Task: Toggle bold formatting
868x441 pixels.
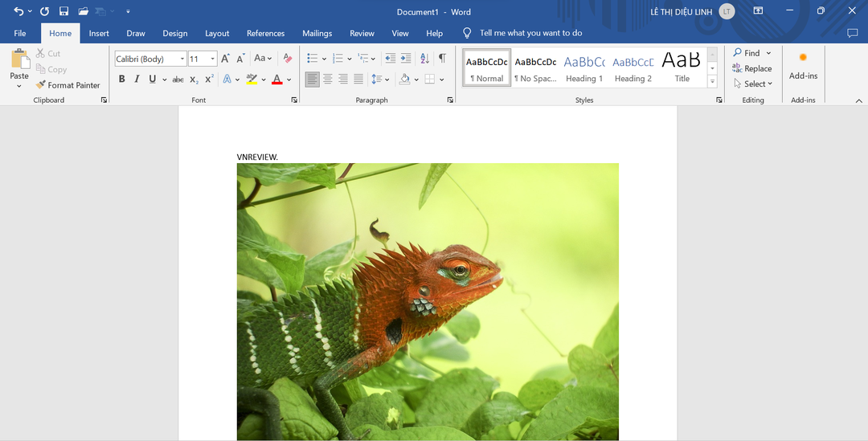Action: point(122,80)
